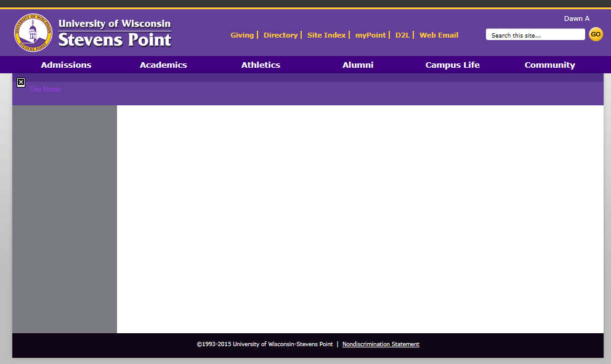Open the Academics menu
The width and height of the screenshot is (611, 364).
[163, 65]
